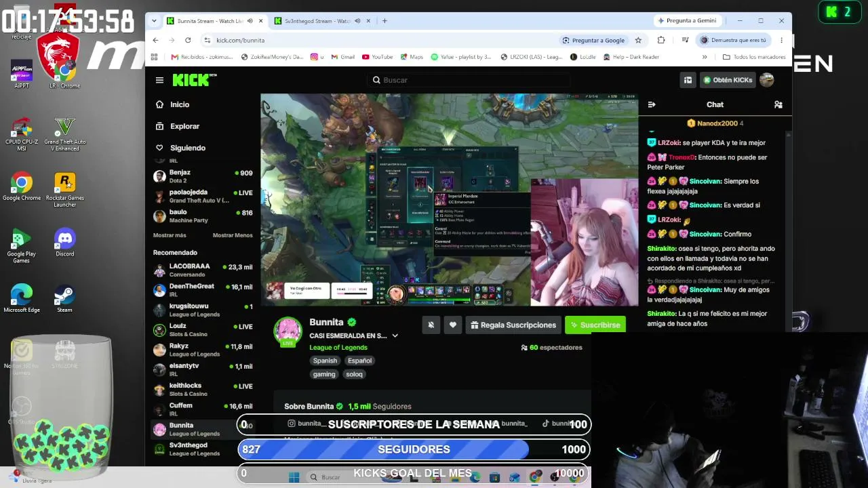
Task: Click Regala Suscripciones gift button
Action: [513, 325]
